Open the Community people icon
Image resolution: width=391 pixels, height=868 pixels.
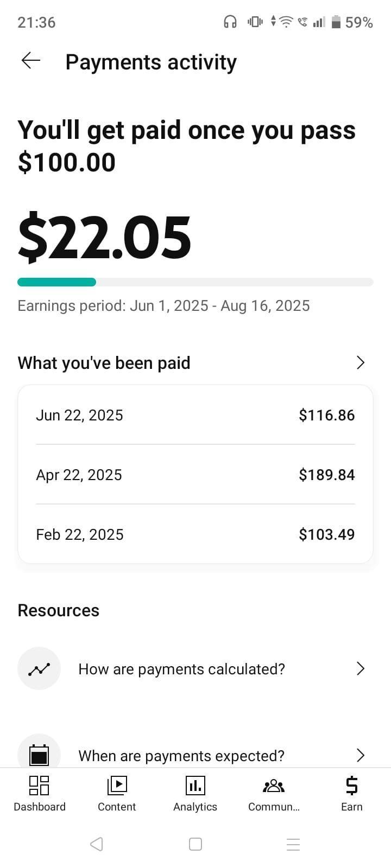click(x=274, y=785)
